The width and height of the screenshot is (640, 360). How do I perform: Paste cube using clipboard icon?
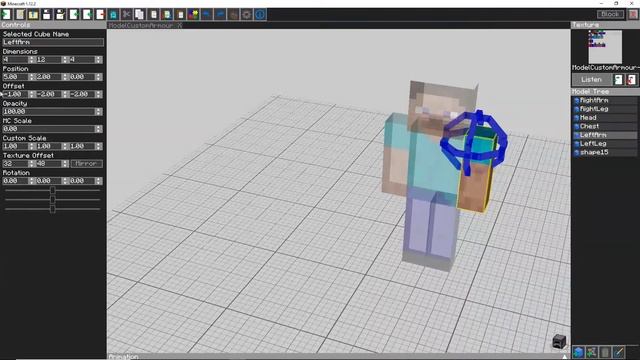[x=153, y=15]
